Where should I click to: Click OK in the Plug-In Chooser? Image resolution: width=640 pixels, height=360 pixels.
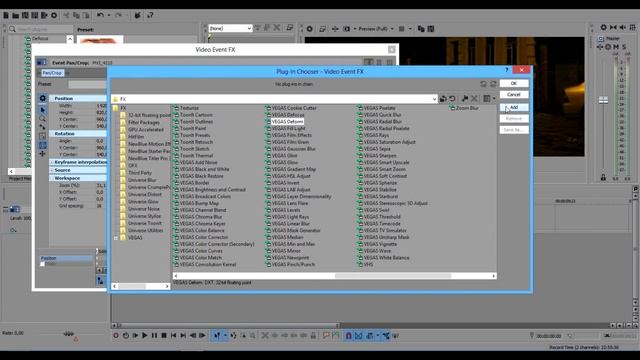[513, 83]
